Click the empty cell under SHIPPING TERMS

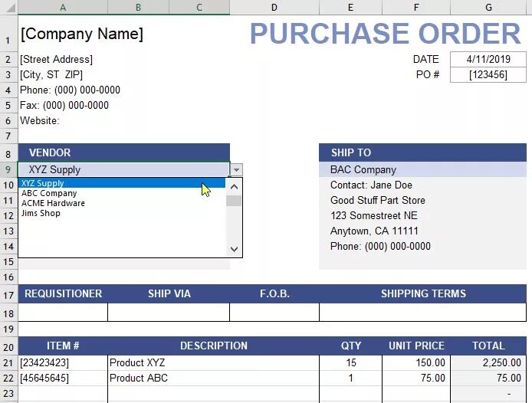422,312
